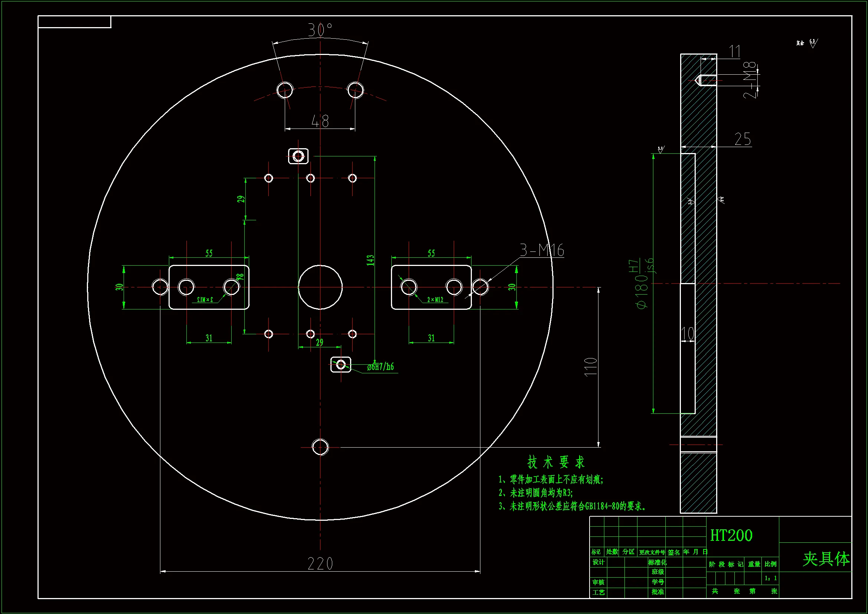Click the 技术要求 heading text
Viewport: 868px width, 614px height.
(556, 462)
